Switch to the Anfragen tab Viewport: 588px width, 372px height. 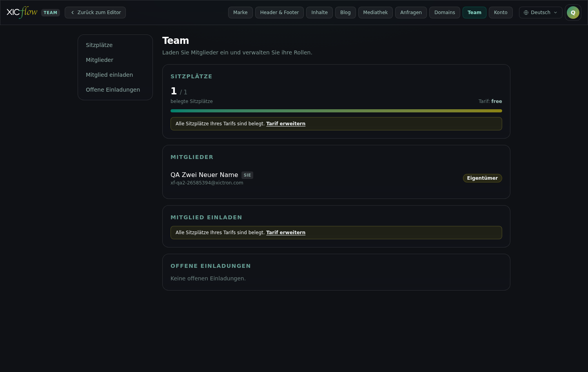411,13
